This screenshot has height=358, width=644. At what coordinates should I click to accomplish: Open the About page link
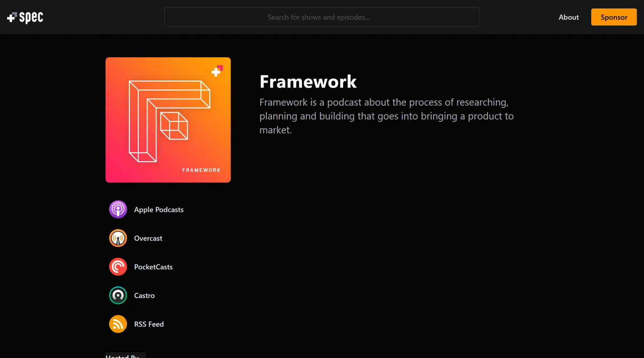coord(568,17)
